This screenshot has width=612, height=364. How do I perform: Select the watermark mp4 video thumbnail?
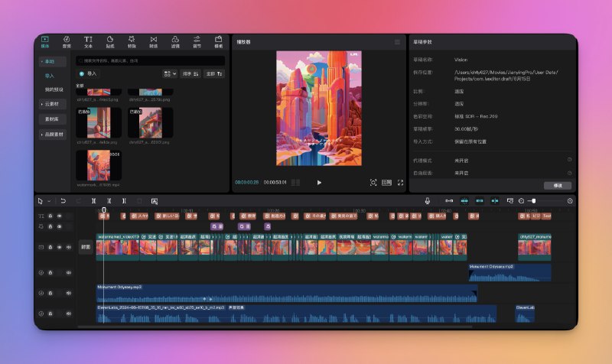[x=99, y=165]
